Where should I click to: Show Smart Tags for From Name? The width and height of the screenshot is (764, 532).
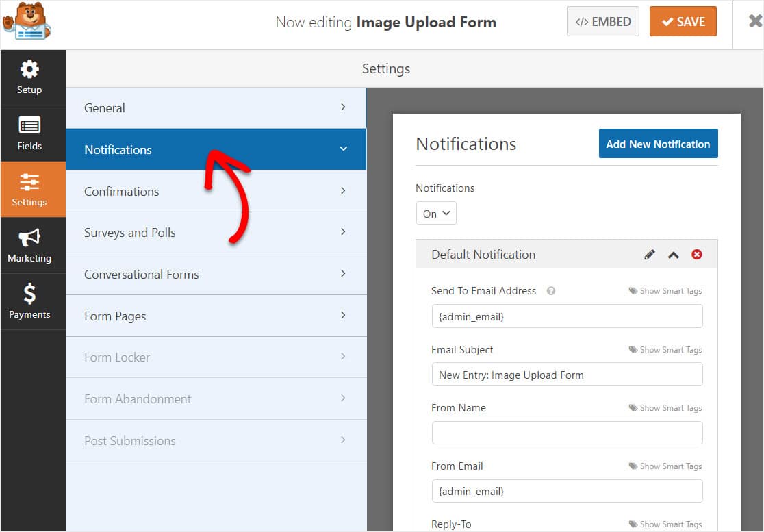(665, 408)
